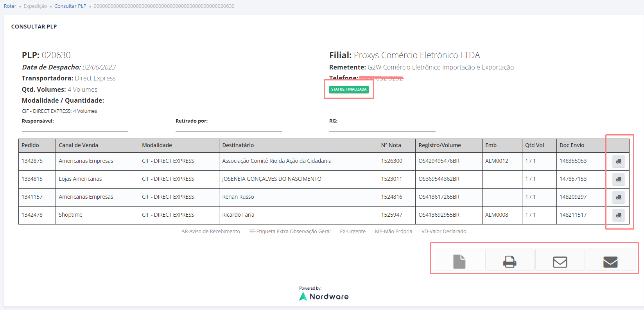Viewport: 644px width, 310px height.
Task: Click the truck icon for order 1342478
Action: tap(618, 215)
